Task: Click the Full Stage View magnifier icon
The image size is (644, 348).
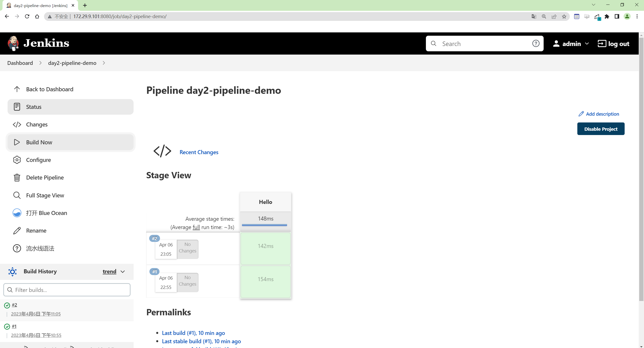Action: tap(17, 195)
